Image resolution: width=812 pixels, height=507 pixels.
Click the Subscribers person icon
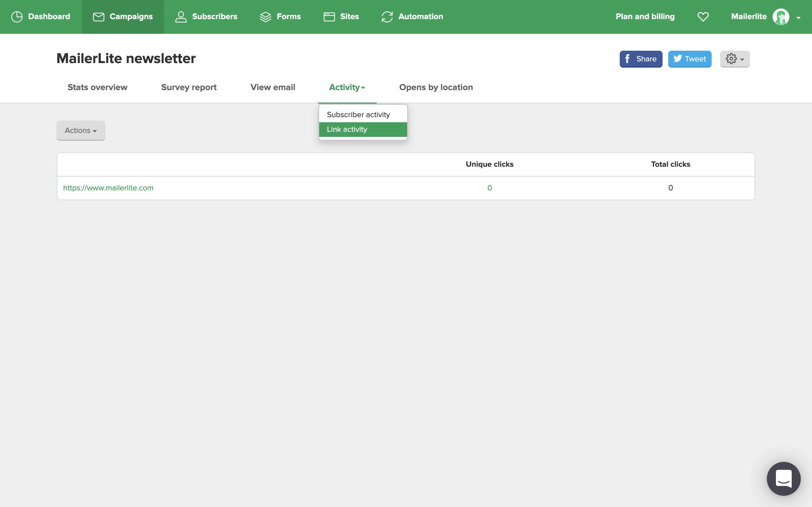(x=181, y=17)
